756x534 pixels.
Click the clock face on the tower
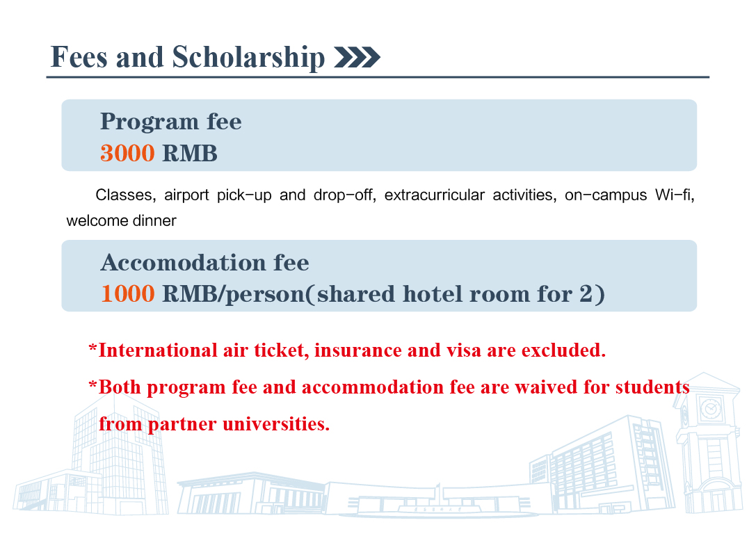pos(711,408)
